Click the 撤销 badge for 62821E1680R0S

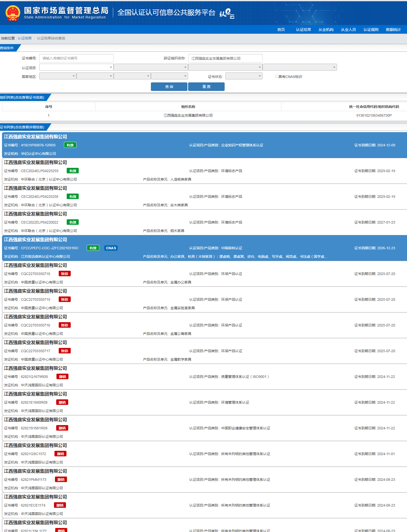pyautogui.click(x=62, y=402)
